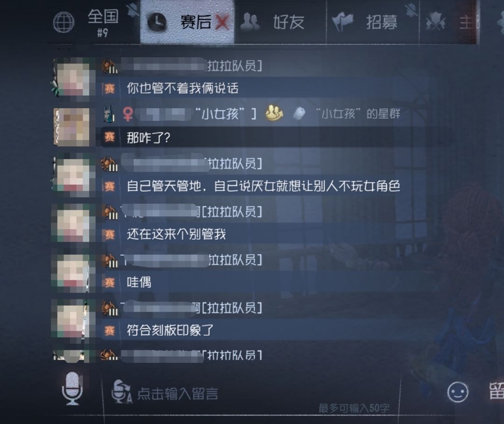Open the emoji smiley picker

458,392
